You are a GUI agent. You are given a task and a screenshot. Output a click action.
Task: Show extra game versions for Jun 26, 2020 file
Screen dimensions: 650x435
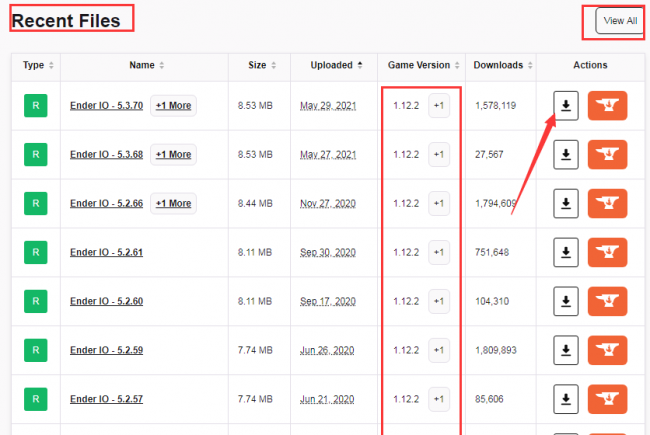coord(439,350)
